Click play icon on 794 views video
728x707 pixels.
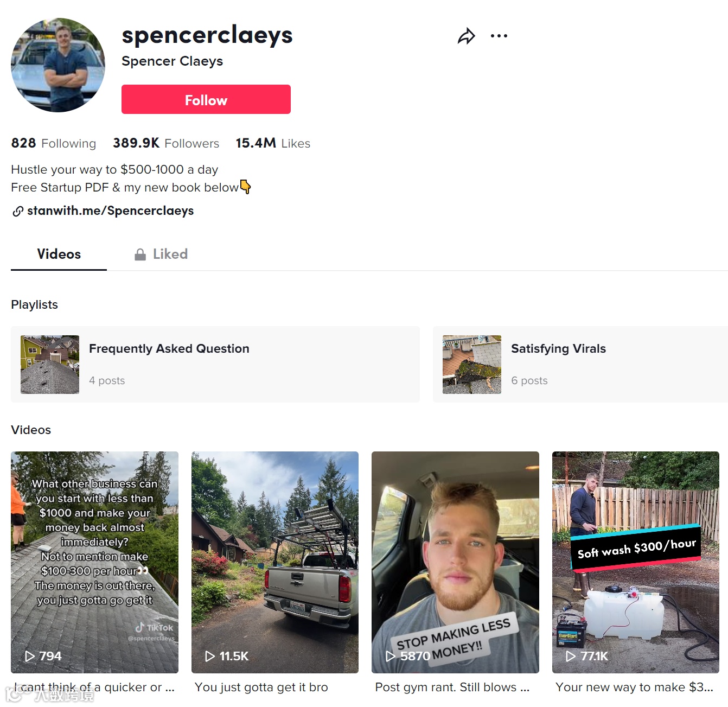point(30,656)
